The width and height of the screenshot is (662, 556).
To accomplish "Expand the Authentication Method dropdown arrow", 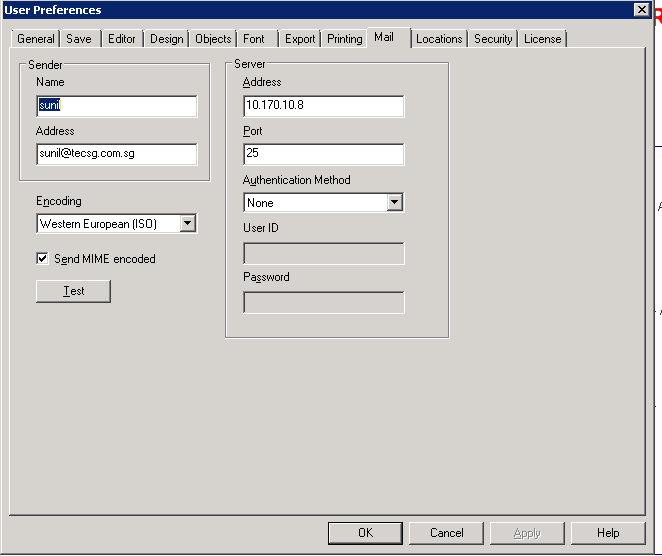I will [x=395, y=202].
